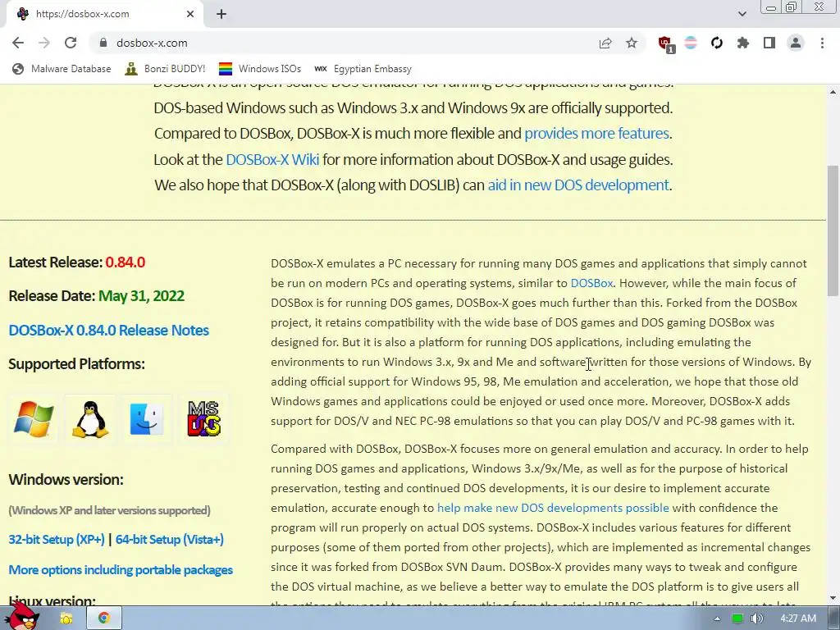Follow the 'provides more features' link
This screenshot has width=840, height=630.
(x=596, y=134)
